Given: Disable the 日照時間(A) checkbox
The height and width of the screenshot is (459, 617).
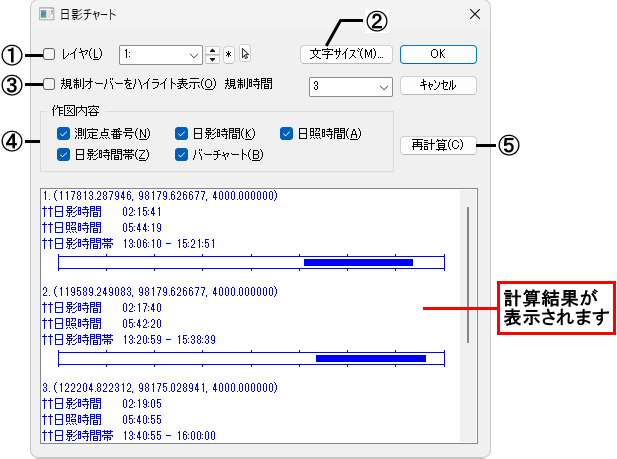Looking at the screenshot, I should [x=286, y=133].
